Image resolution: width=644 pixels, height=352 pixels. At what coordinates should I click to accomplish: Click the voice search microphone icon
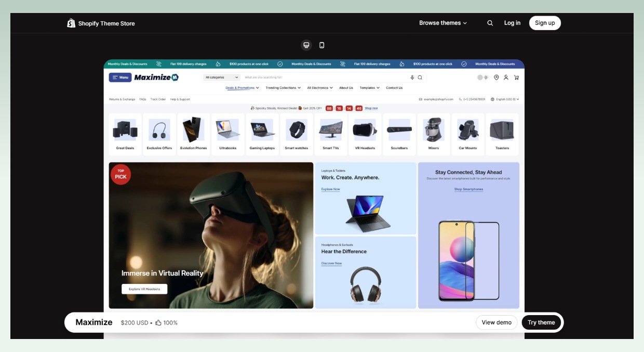click(412, 77)
